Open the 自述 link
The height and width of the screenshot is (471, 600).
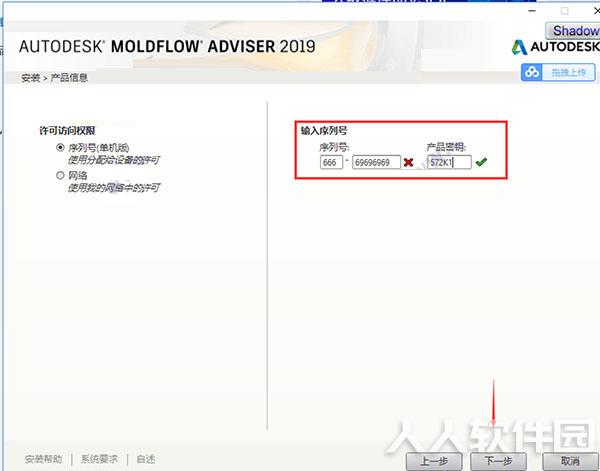(146, 459)
